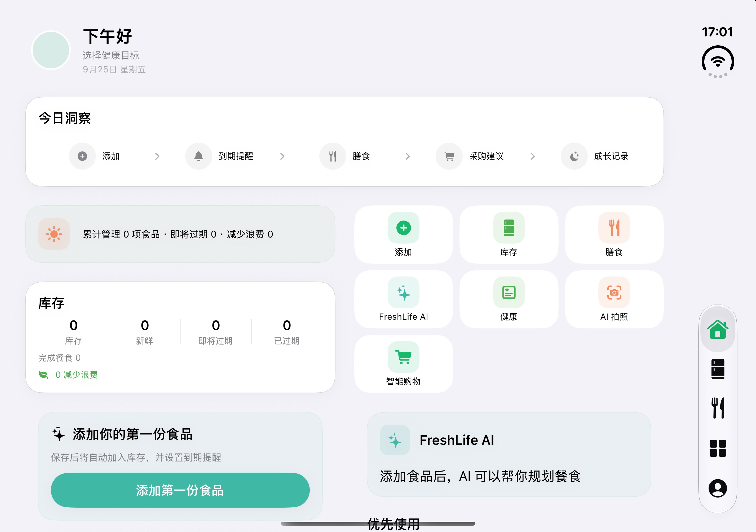Expand the chevron next to 添加 in 今日洞察
This screenshot has height=532, width=756.
[x=157, y=156]
